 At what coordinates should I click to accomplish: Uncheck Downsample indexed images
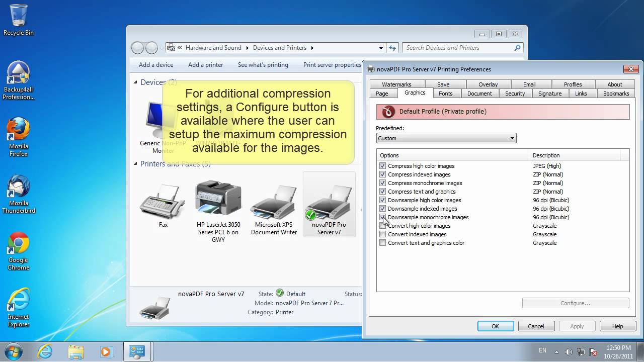383,209
